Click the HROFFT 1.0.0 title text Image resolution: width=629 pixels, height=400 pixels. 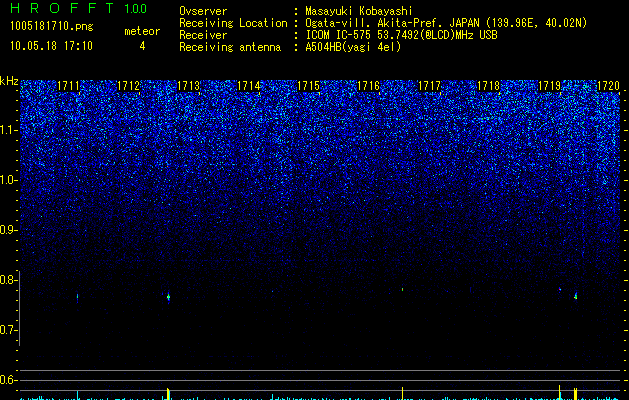coord(79,8)
